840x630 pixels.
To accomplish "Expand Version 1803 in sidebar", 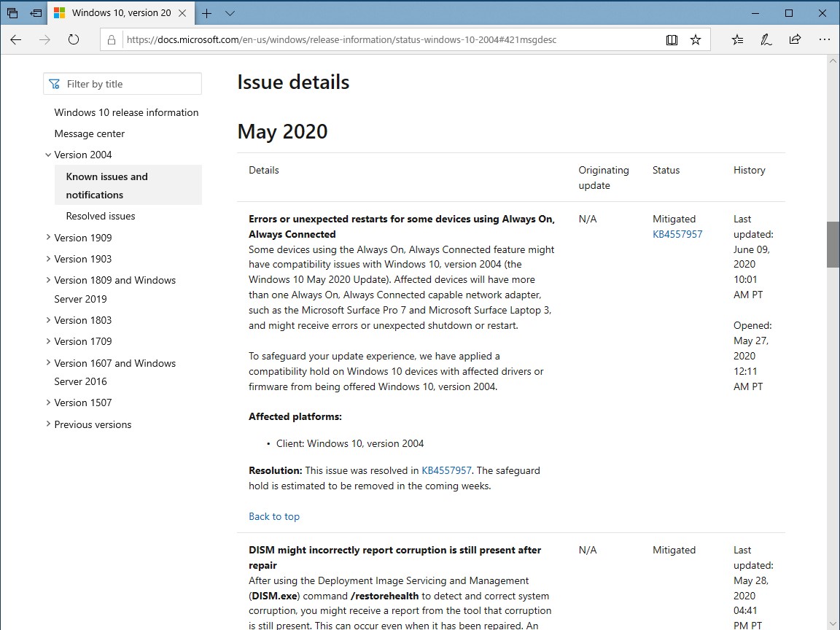I will pos(48,320).
